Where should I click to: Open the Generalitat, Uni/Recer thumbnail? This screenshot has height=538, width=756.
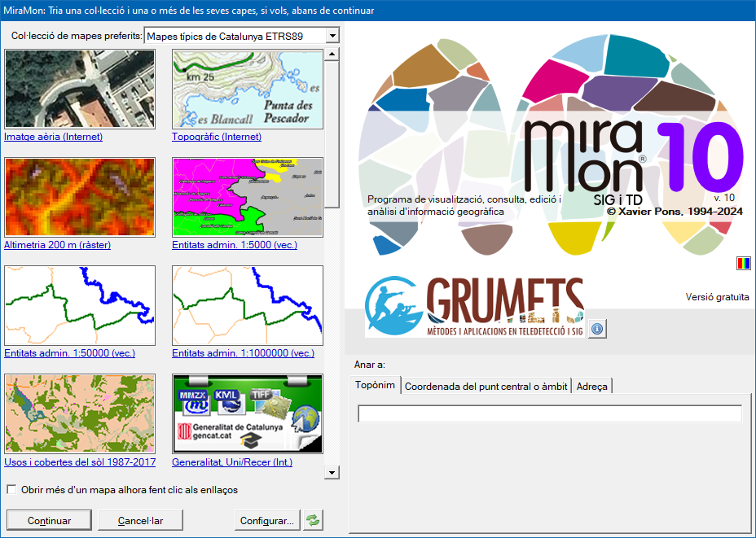click(x=248, y=413)
